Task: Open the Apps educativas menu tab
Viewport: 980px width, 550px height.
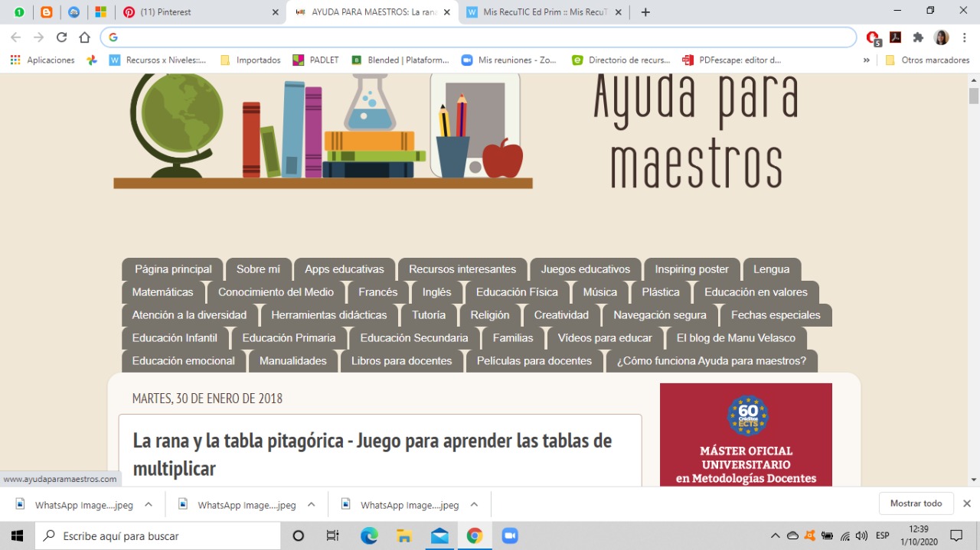Action: [x=345, y=269]
